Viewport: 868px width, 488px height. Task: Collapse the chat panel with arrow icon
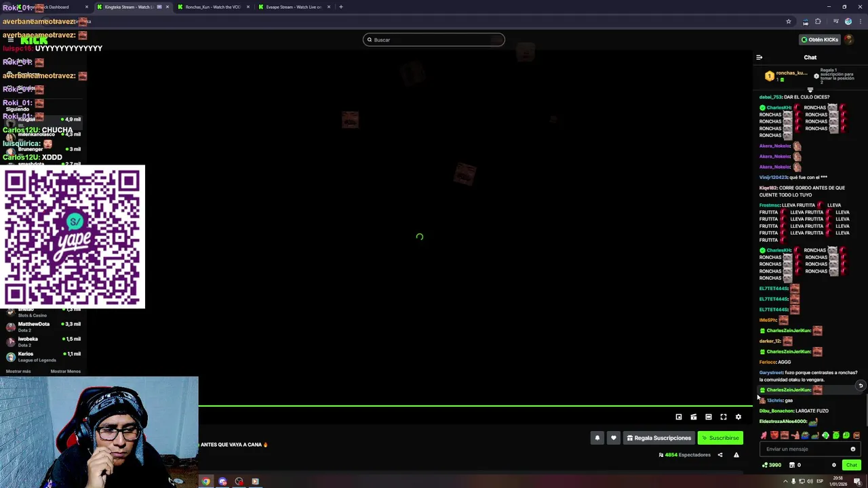pyautogui.click(x=759, y=58)
